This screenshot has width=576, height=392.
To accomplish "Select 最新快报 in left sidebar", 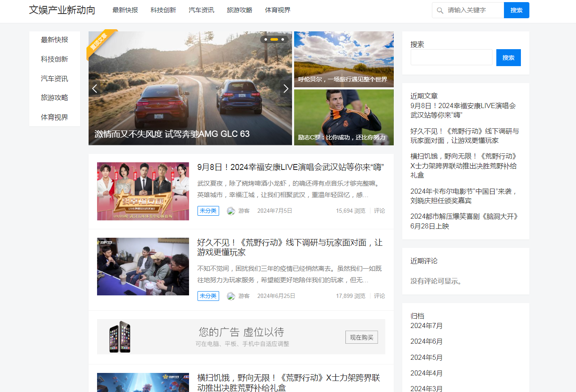I will point(54,40).
